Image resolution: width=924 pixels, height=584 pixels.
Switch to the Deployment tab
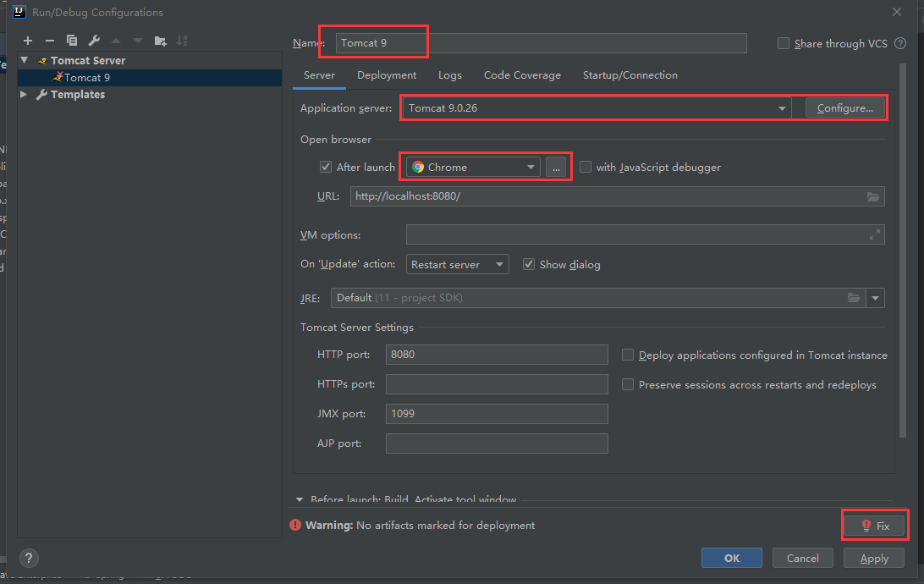[x=386, y=75]
